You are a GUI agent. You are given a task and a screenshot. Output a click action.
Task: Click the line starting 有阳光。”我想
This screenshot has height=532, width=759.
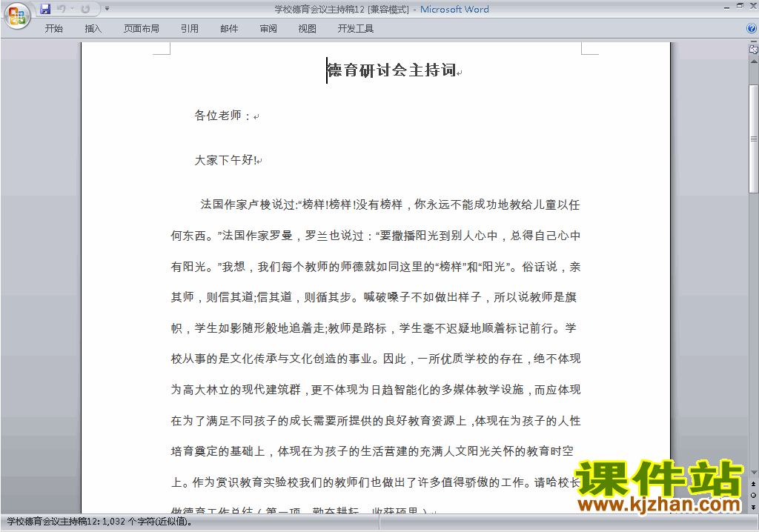coord(376,266)
